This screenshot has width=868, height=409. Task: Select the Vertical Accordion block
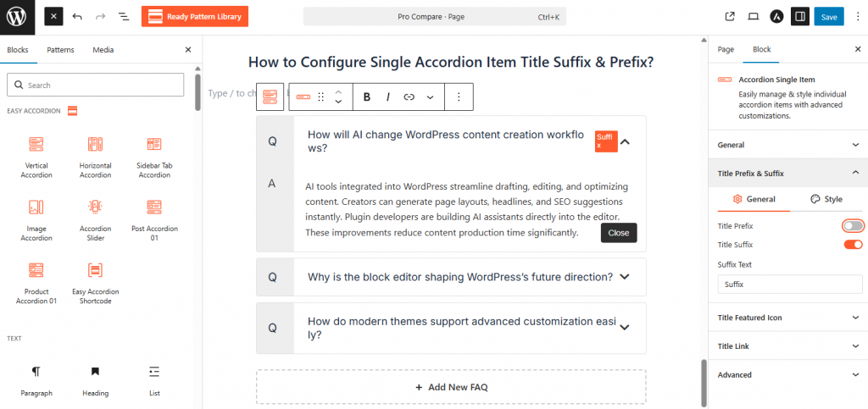(x=36, y=157)
